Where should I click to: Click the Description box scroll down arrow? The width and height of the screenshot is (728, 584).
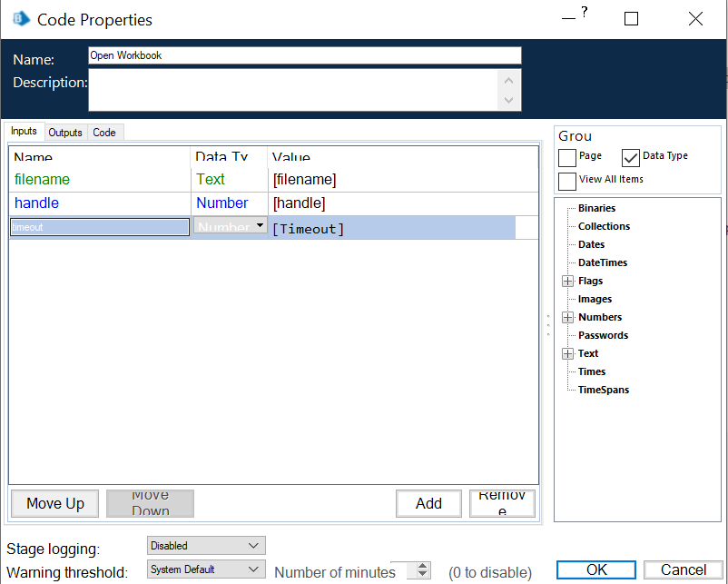508,100
